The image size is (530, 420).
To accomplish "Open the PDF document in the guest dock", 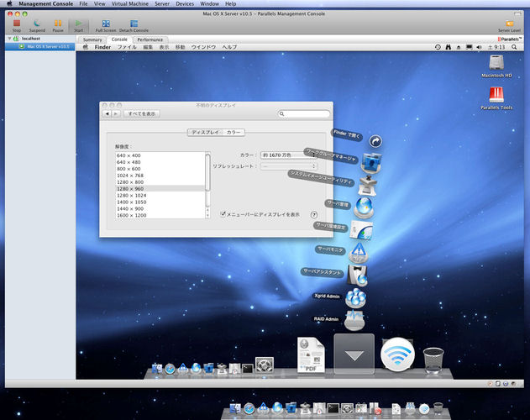I will (x=311, y=354).
